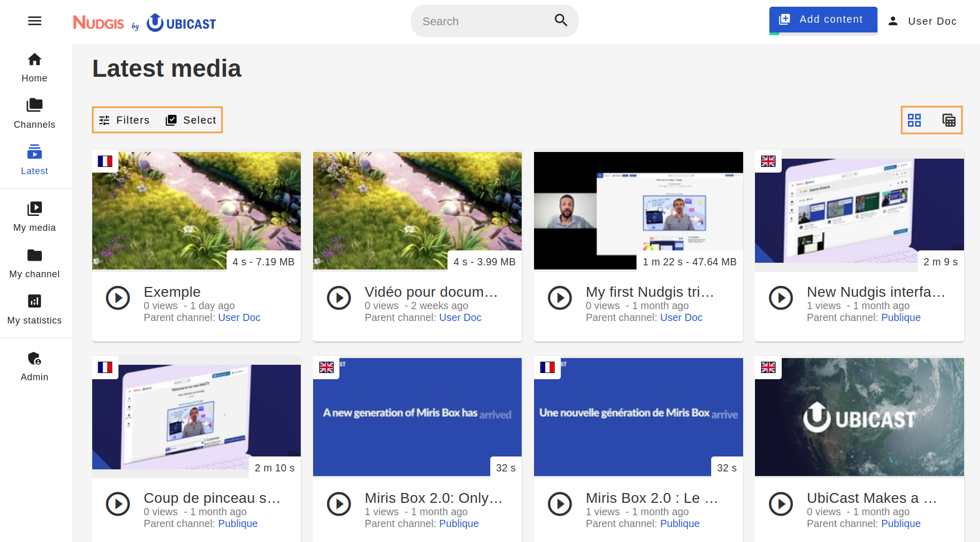
Task: Click the Exemple title
Action: 172,292
